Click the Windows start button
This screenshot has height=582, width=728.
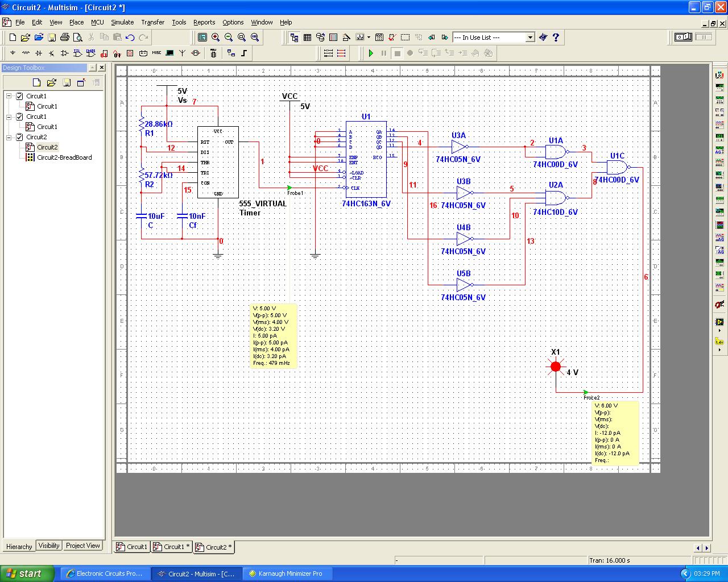point(27,573)
